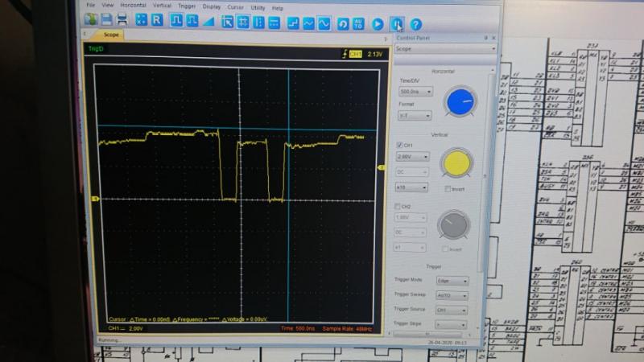Image resolution: width=644 pixels, height=362 pixels.
Task: Open the Time/DIV 500.0ns dropdown
Action: click(x=415, y=92)
